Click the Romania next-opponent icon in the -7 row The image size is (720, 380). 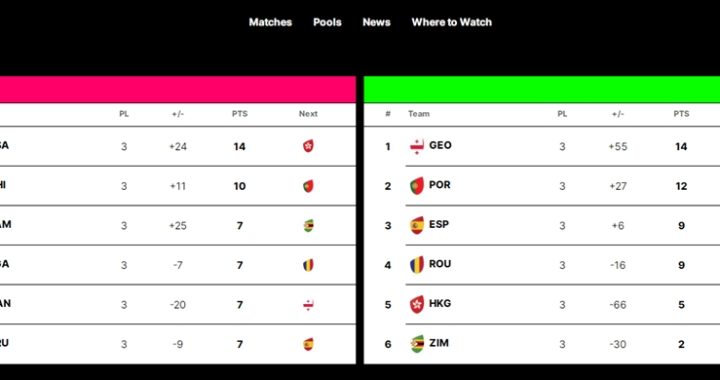click(308, 265)
